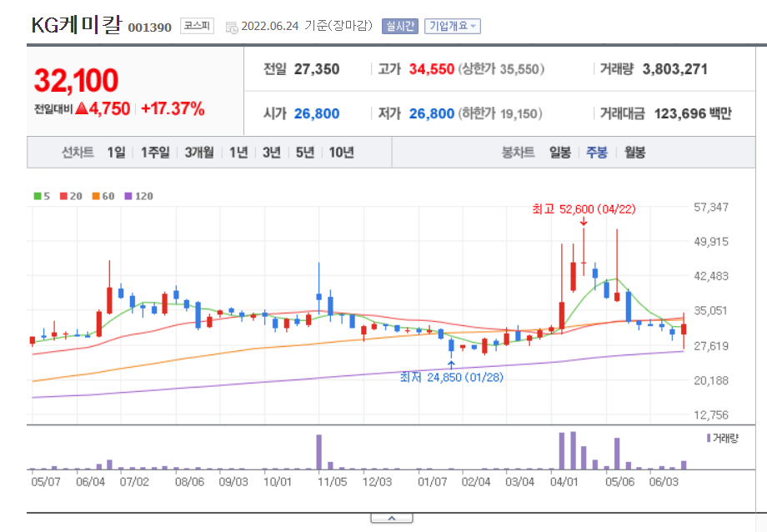This screenshot has height=532, width=767.
Task: Collapse the chart with the bottom arrow handle
Action: (392, 518)
